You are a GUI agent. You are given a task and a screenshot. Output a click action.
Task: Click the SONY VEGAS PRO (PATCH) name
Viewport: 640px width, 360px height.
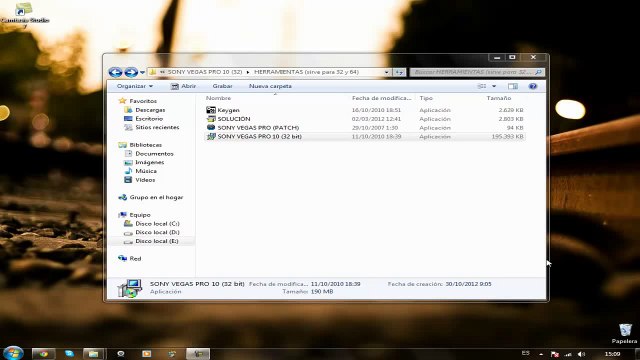click(258, 128)
